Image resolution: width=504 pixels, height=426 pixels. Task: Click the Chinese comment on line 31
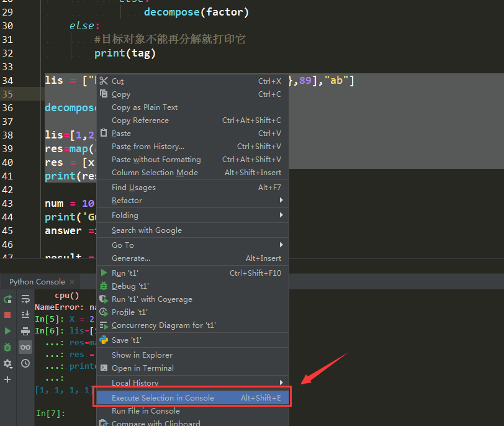tap(170, 39)
